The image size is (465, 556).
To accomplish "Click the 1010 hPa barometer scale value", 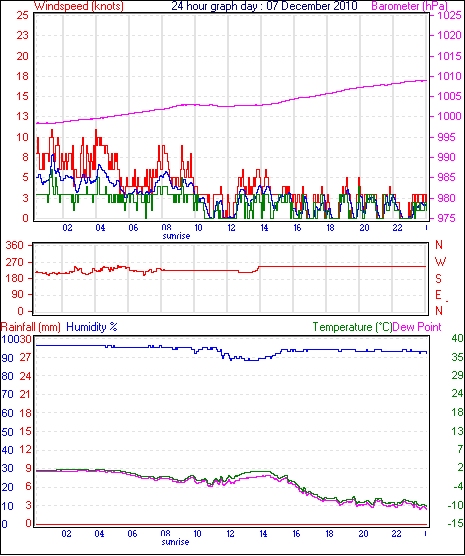I will pyautogui.click(x=449, y=76).
